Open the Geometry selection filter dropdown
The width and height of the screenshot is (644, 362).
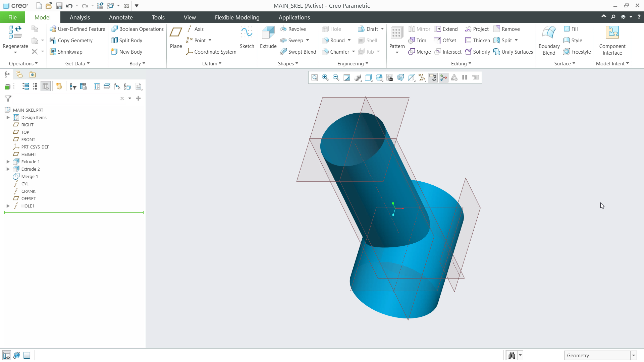(x=633, y=356)
